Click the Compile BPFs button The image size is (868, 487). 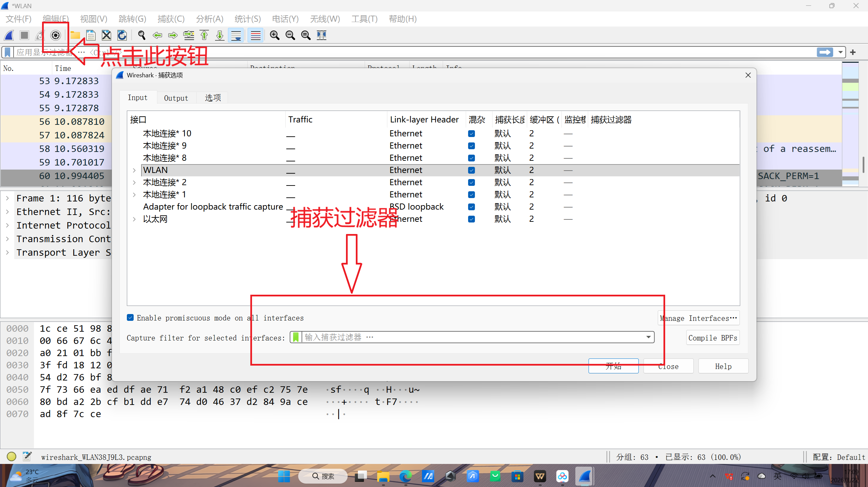(712, 338)
